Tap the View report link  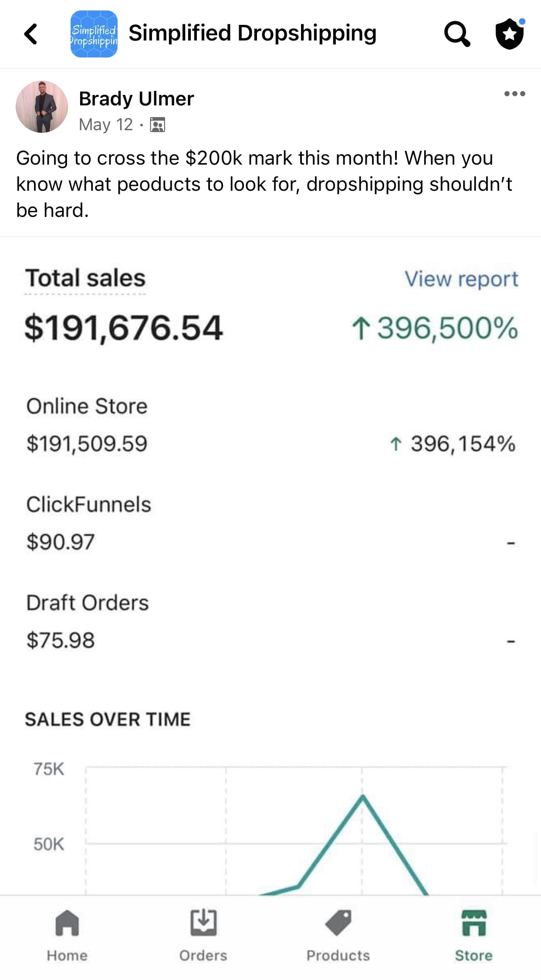pos(461,279)
